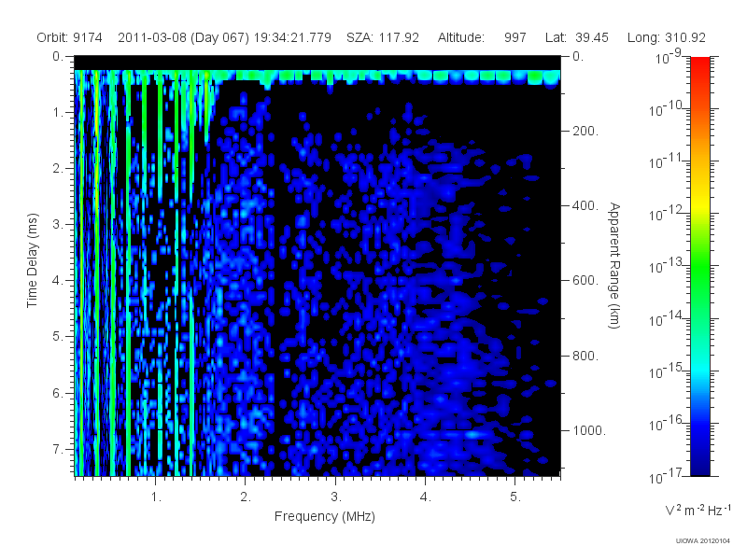Click the 'Frequency (MHz)' axis label

[x=325, y=516]
